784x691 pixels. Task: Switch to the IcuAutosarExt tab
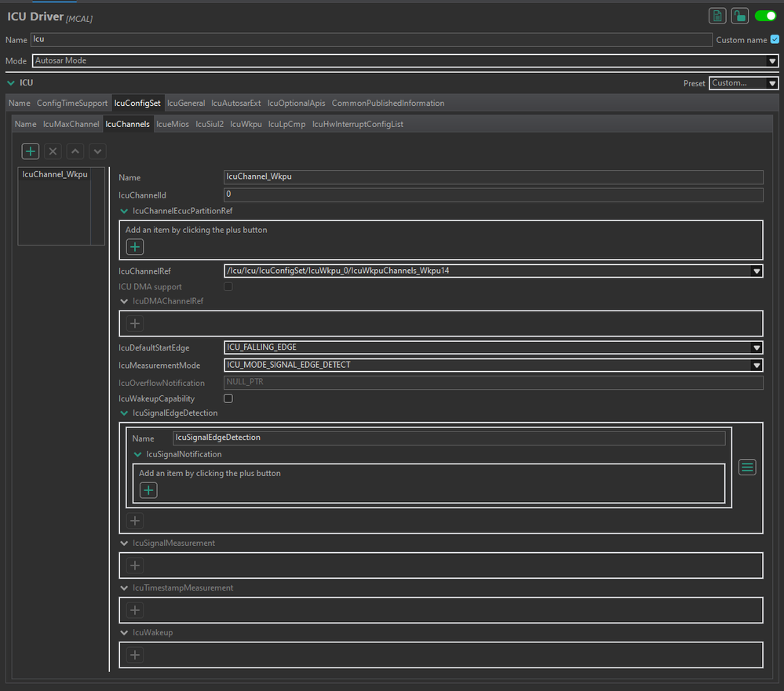236,104
